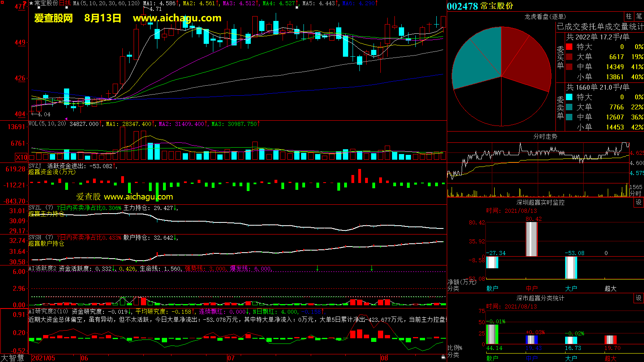The image size is (644, 362).
Task: Click the star icon before 常宝股份
Action: pos(31,3)
